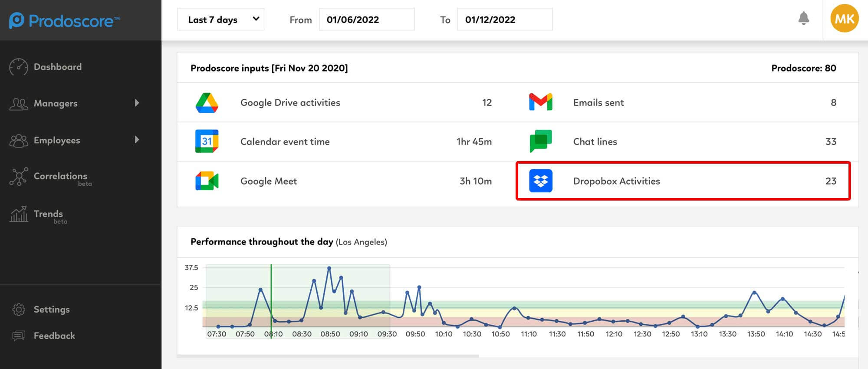Click the To date field
Image resolution: width=868 pixels, height=369 pixels.
[504, 20]
